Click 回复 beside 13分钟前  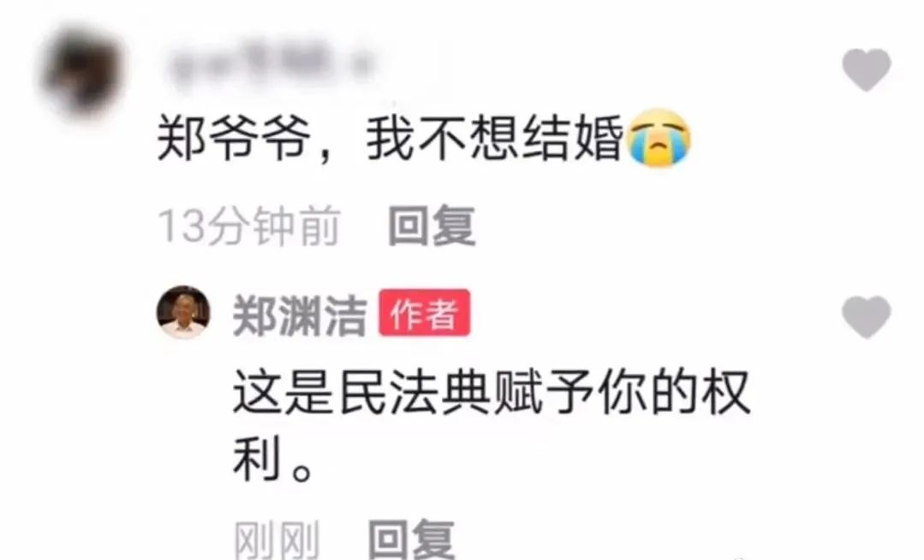click(x=432, y=226)
